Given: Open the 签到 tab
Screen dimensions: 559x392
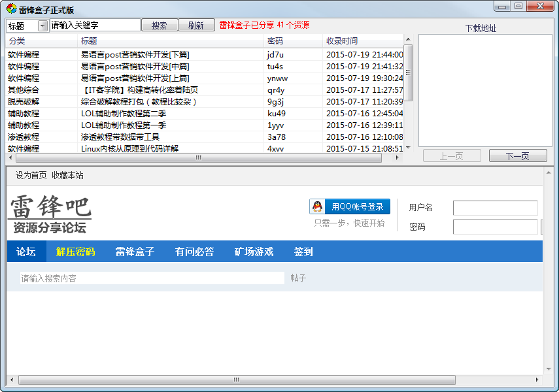Looking at the screenshot, I should (303, 252).
